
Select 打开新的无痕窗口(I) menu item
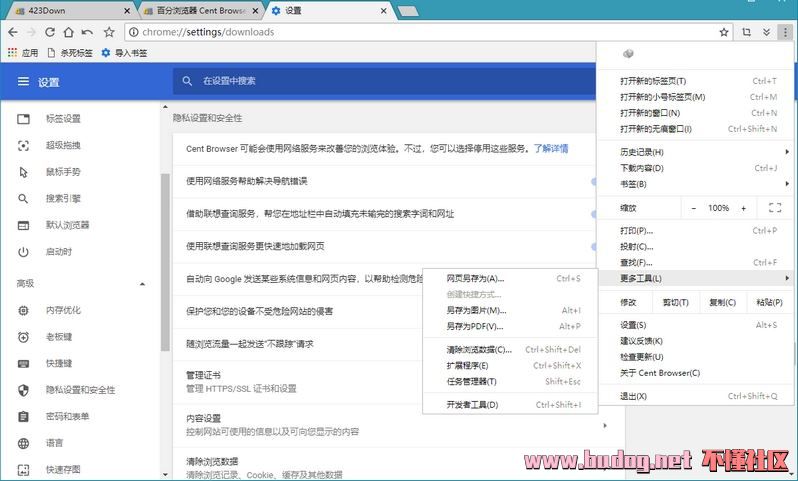[695, 129]
